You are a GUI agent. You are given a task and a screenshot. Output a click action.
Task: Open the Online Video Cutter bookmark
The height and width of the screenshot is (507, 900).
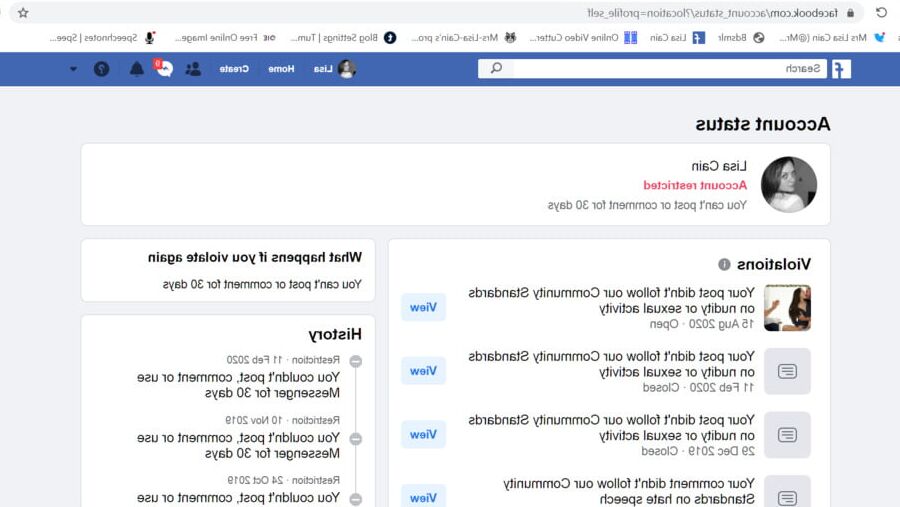click(x=583, y=38)
